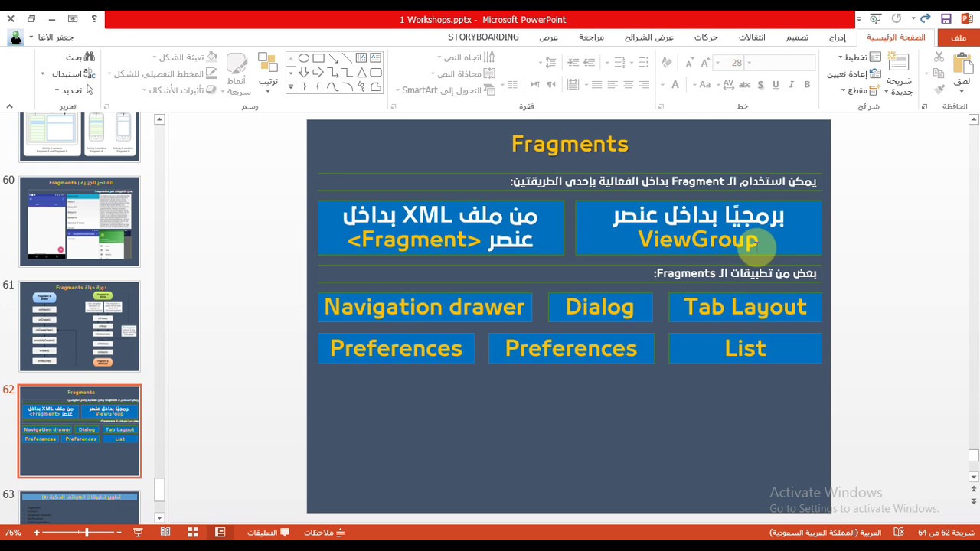Clear all formatting eraser icon

[x=667, y=63]
